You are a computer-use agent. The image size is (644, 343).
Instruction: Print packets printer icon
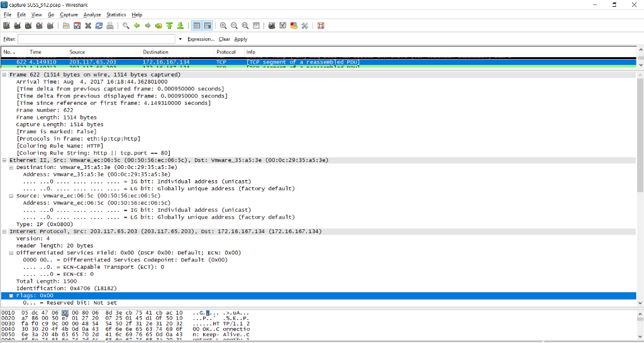coord(110,25)
